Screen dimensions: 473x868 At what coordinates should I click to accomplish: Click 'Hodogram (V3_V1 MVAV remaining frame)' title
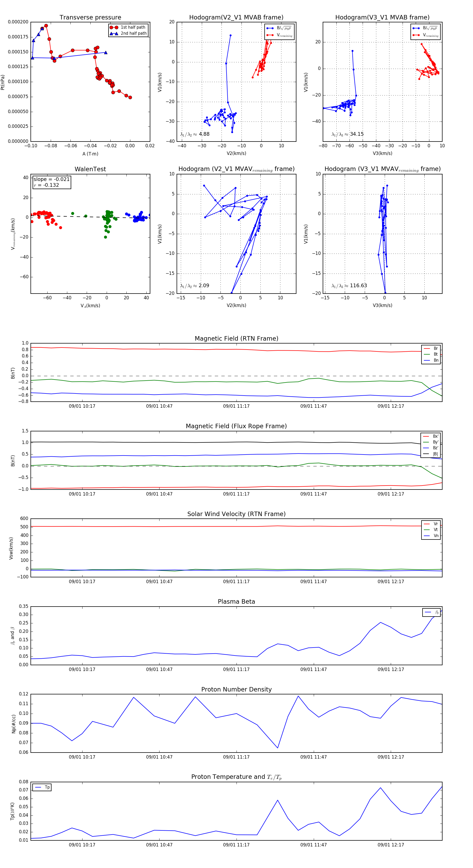coord(382,169)
